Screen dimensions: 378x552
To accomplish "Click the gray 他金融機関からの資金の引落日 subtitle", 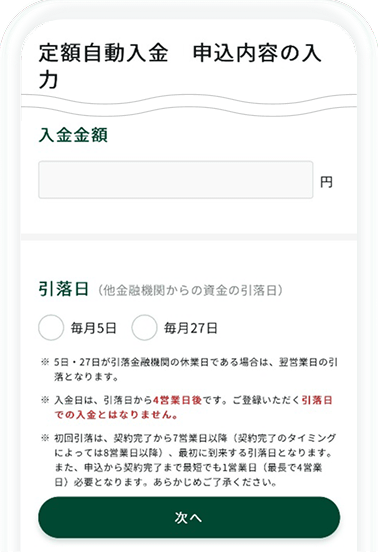I will pos(190,290).
